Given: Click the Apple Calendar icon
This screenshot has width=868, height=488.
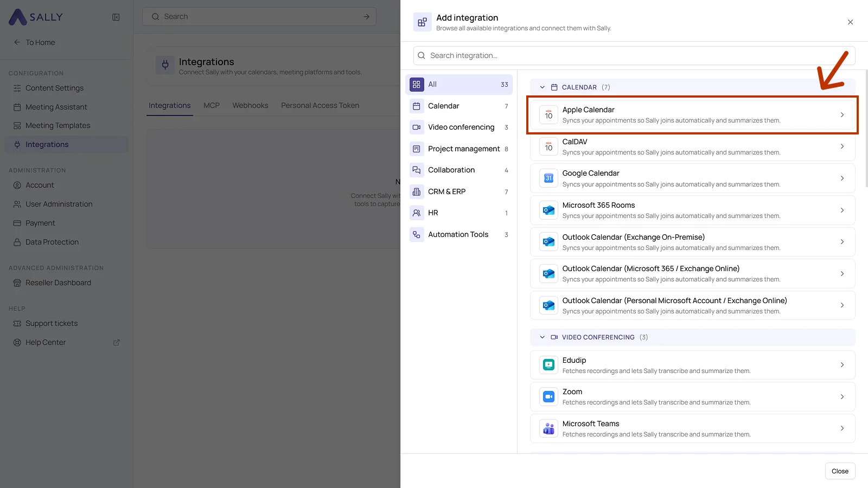Looking at the screenshot, I should click(x=548, y=115).
